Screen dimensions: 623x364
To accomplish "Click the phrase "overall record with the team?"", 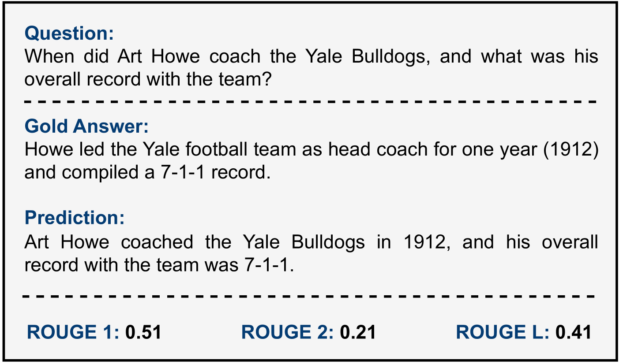I will [147, 80].
